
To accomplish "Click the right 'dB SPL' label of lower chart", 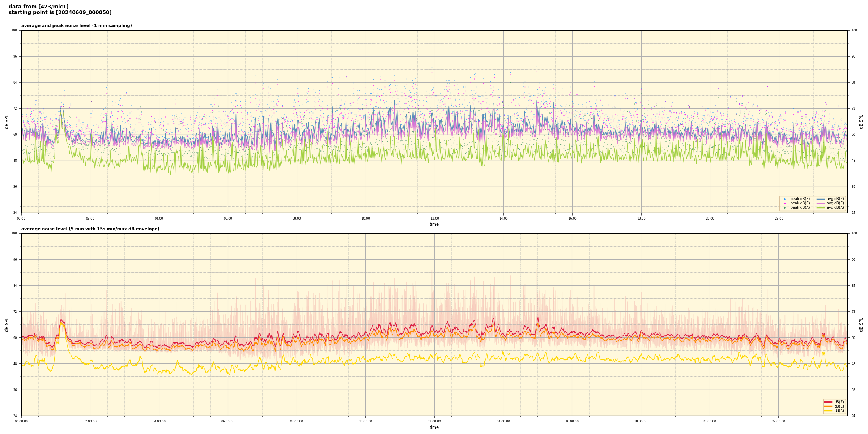I will 861,324.
